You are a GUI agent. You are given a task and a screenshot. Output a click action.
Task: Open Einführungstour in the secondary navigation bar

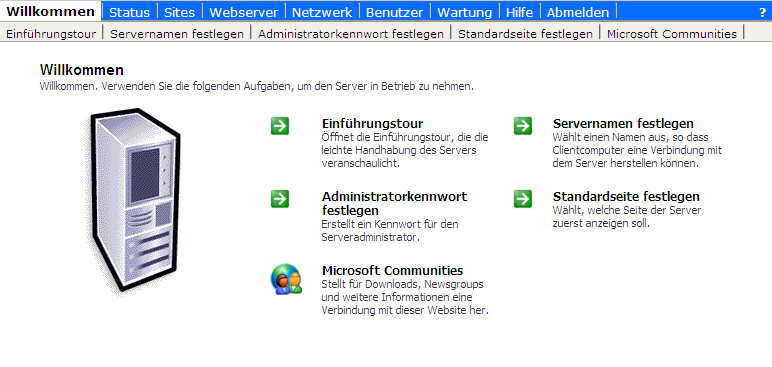pyautogui.click(x=51, y=34)
